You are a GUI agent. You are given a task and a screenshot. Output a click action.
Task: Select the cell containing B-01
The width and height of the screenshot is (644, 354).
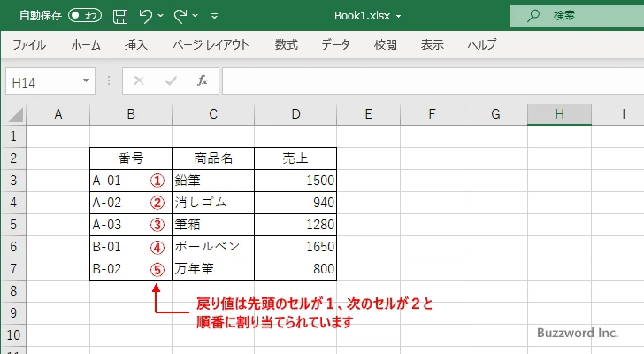point(131,247)
